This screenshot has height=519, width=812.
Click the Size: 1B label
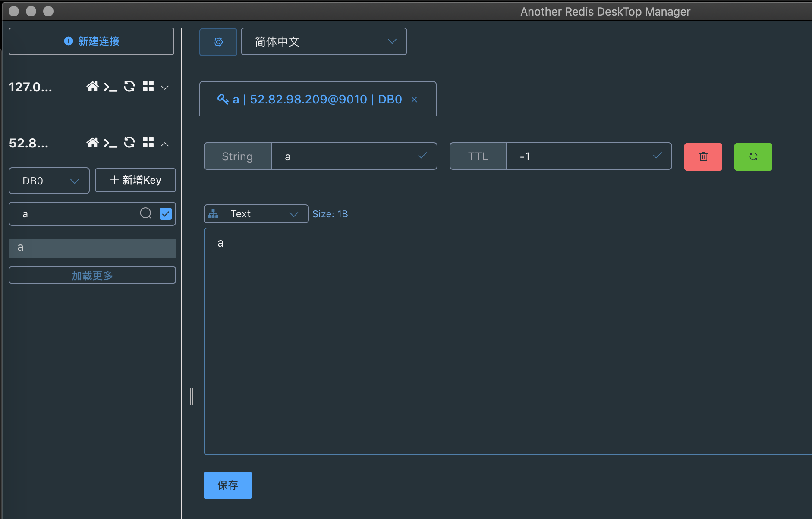click(330, 214)
